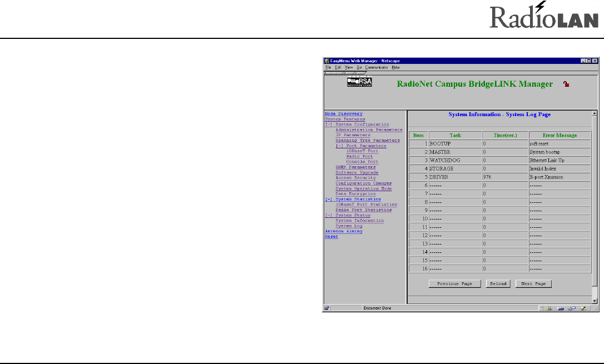The height and width of the screenshot is (364, 604).
Task: Click the 'soft reset' error message cell
Action: [560, 143]
